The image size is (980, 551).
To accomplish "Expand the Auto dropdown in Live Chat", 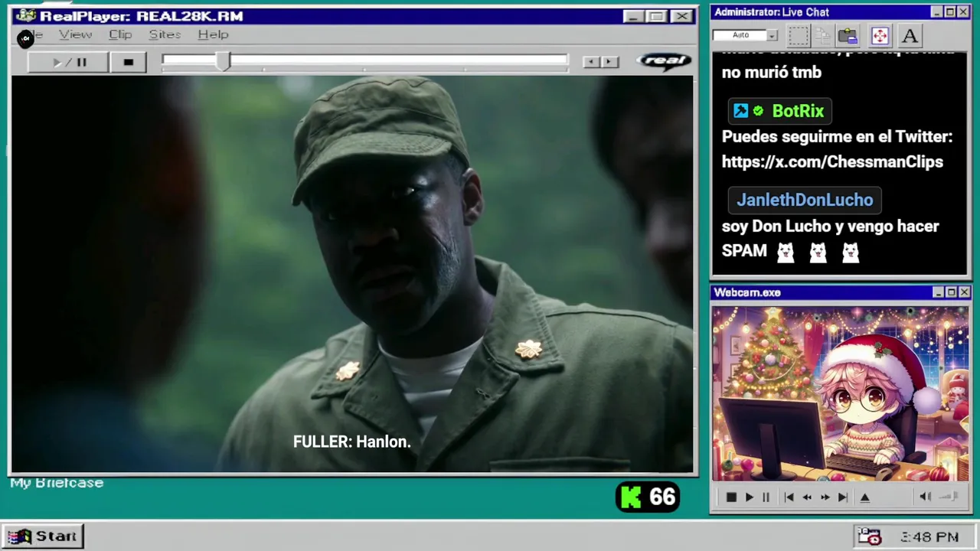I will coord(772,35).
